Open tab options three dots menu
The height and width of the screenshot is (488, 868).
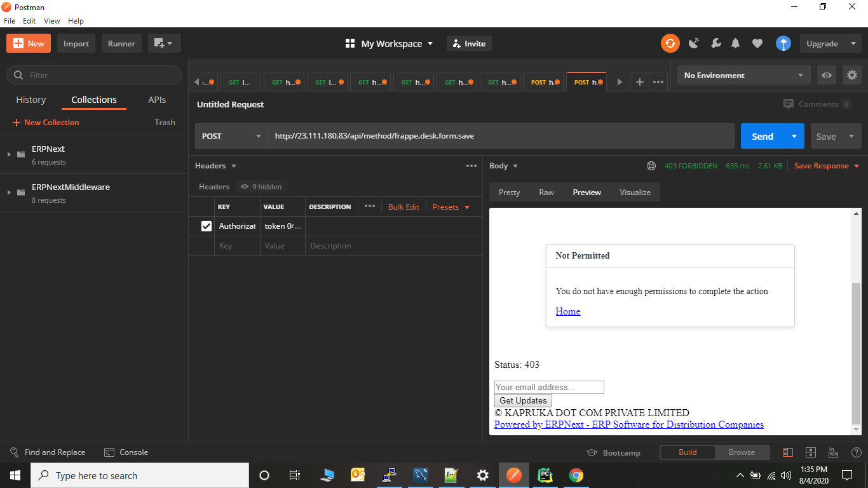[658, 82]
